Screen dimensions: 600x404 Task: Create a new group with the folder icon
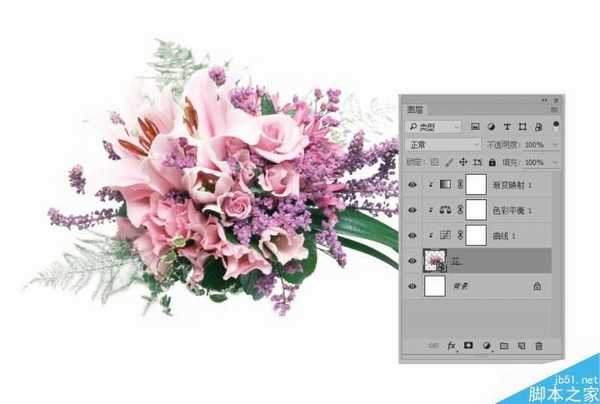[x=504, y=346]
